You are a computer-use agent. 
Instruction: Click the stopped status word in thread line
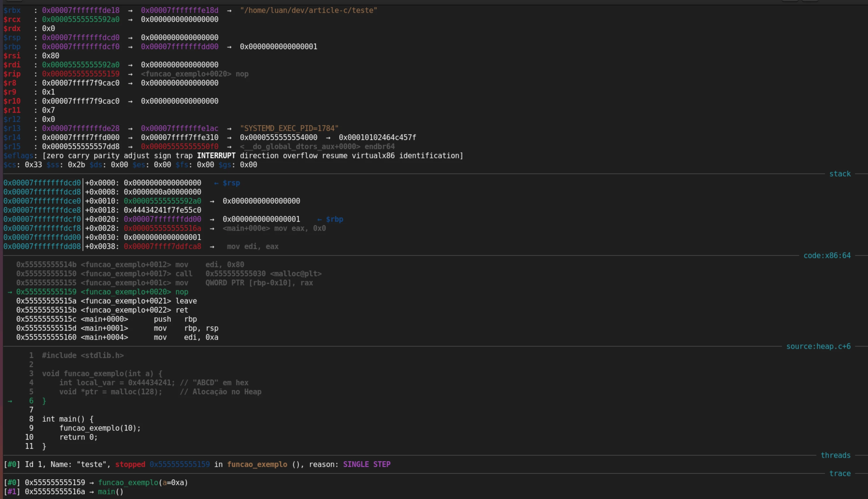tap(130, 464)
